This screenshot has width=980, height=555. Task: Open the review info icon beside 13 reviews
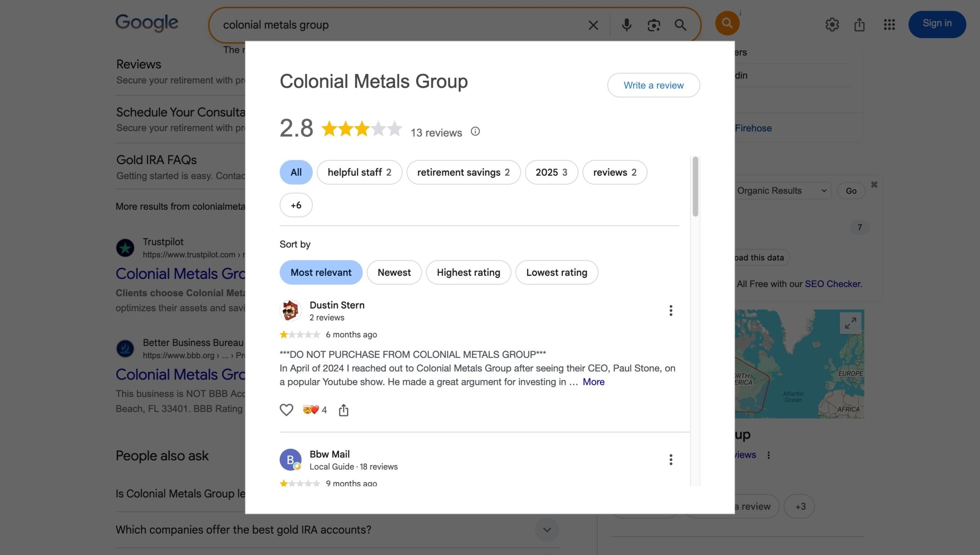[x=475, y=132]
